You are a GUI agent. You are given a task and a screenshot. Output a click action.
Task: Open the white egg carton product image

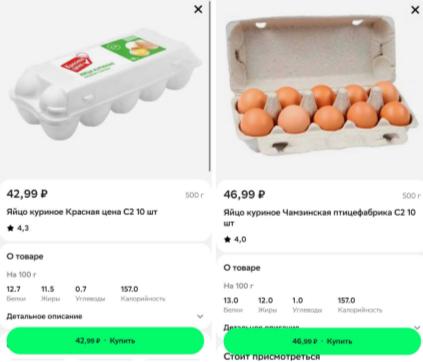tap(105, 88)
